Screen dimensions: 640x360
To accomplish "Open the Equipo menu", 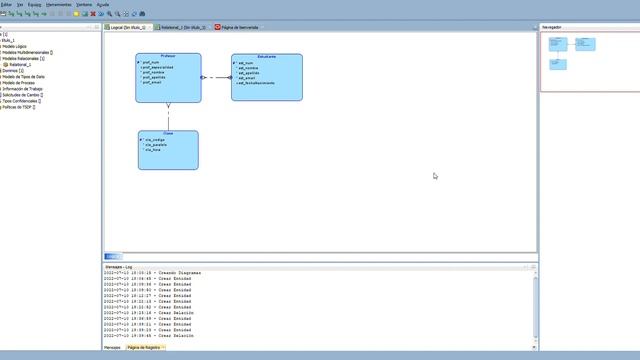I will [x=34, y=4].
